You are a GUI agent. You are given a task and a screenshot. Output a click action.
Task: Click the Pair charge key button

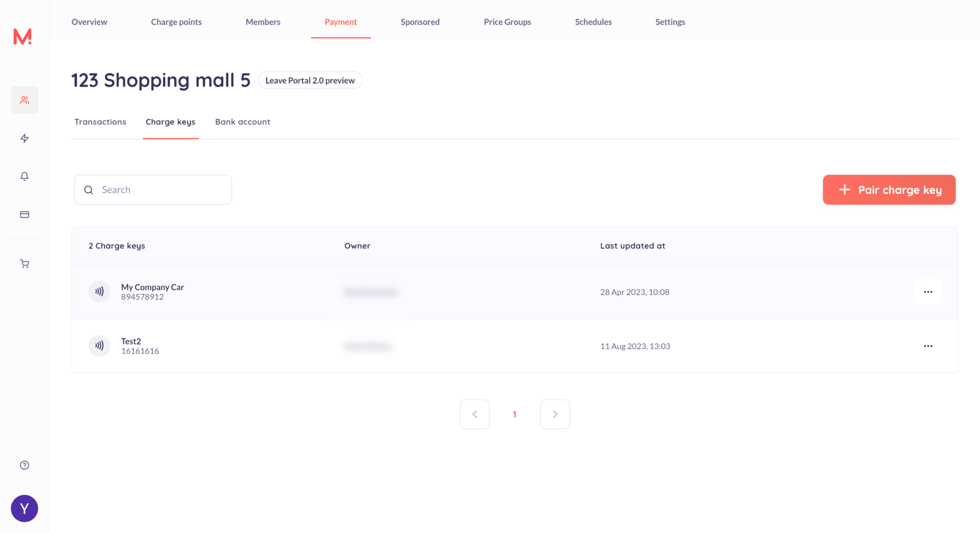click(x=889, y=190)
